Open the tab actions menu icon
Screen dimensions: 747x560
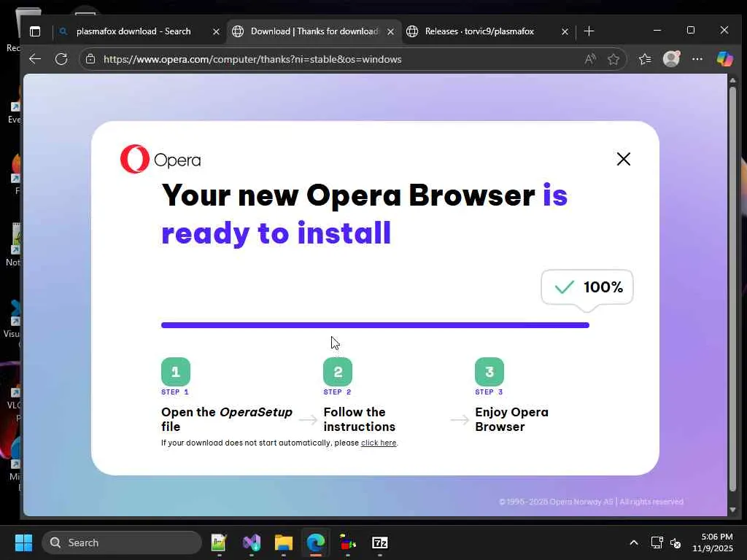tap(35, 31)
